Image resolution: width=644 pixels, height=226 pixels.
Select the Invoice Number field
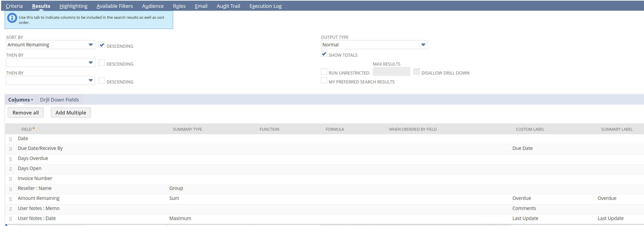click(x=35, y=178)
